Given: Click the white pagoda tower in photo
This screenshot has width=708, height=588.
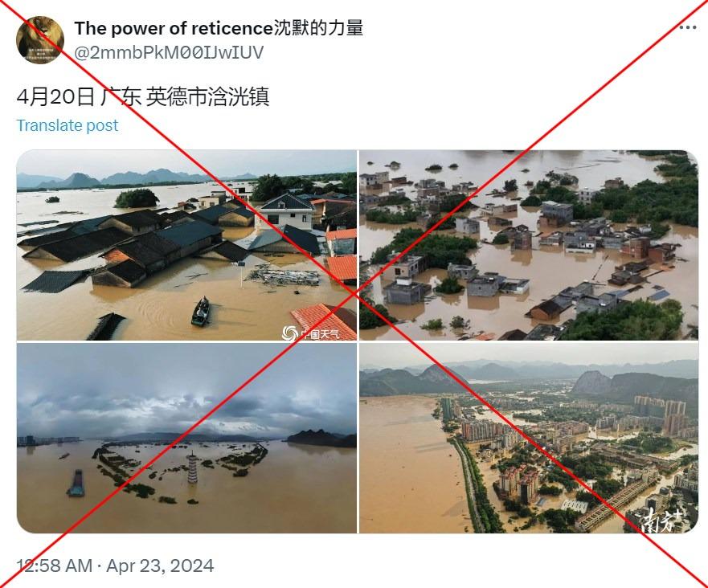Looking at the screenshot, I should 193,468.
